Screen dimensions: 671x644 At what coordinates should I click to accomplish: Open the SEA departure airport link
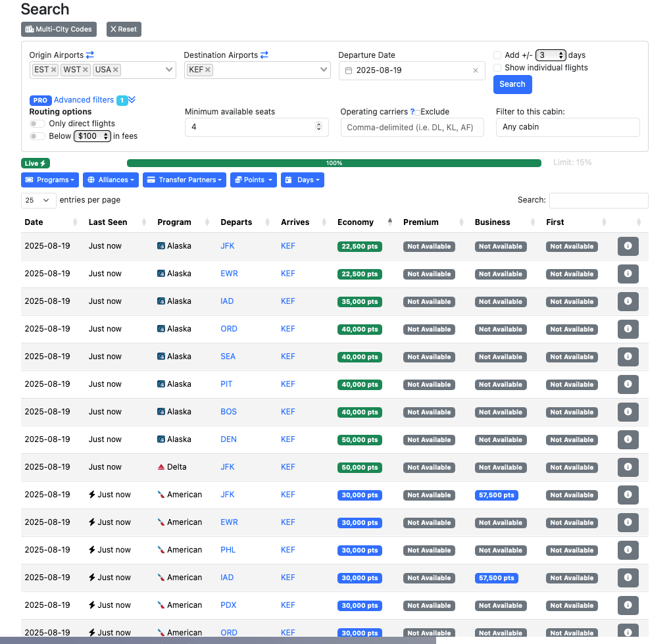[228, 357]
